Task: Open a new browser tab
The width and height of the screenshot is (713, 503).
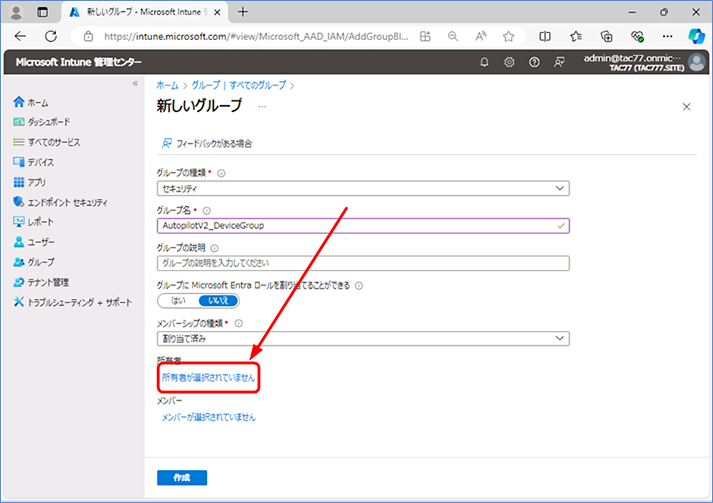Action: pyautogui.click(x=243, y=12)
